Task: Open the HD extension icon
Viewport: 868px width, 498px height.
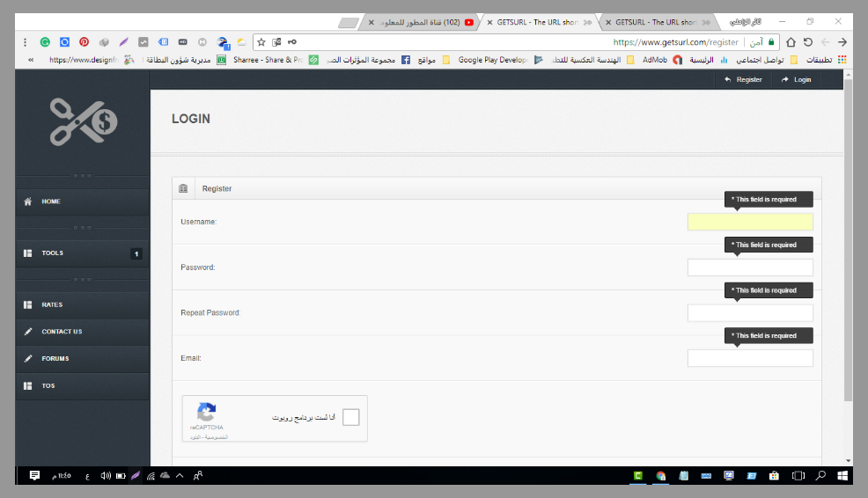Action: tap(183, 42)
